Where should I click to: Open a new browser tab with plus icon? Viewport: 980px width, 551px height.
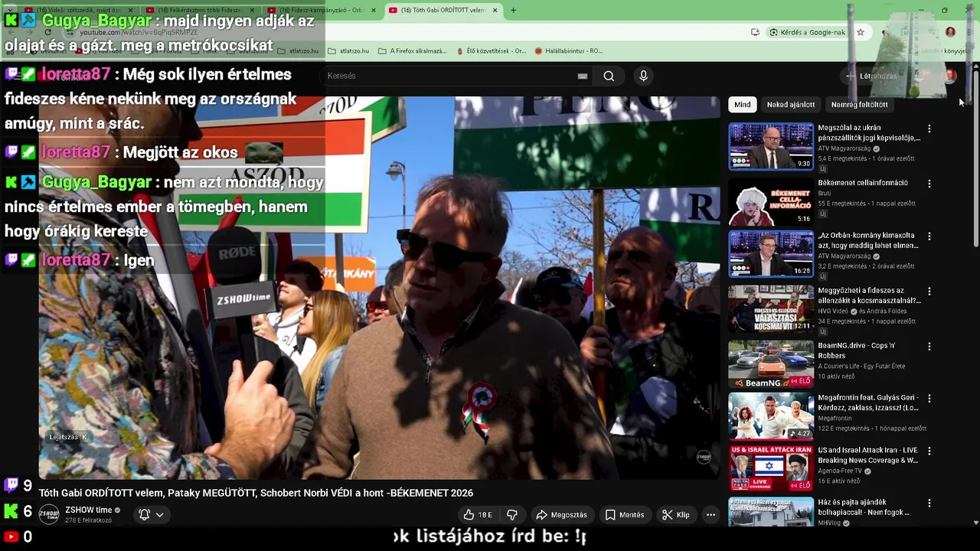(513, 10)
